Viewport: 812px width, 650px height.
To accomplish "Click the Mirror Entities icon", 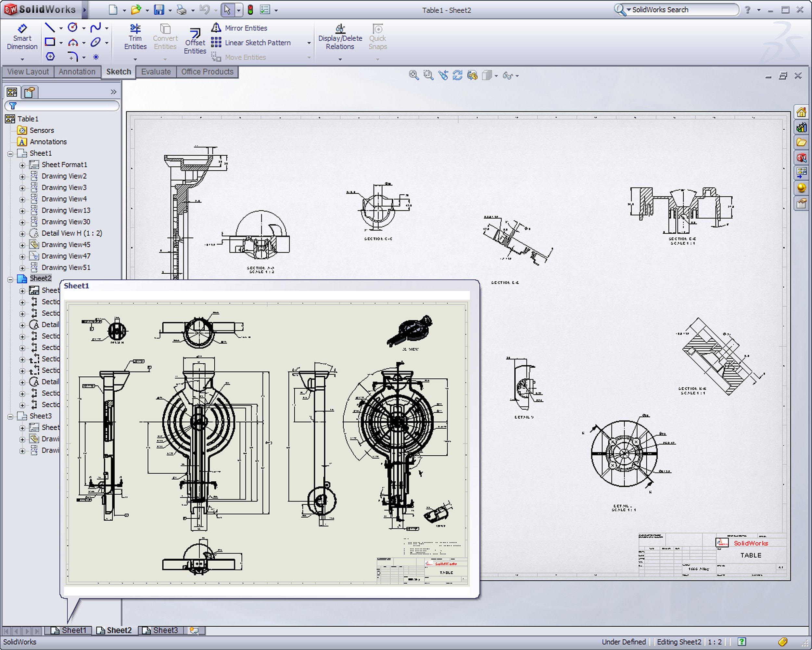I will [216, 28].
